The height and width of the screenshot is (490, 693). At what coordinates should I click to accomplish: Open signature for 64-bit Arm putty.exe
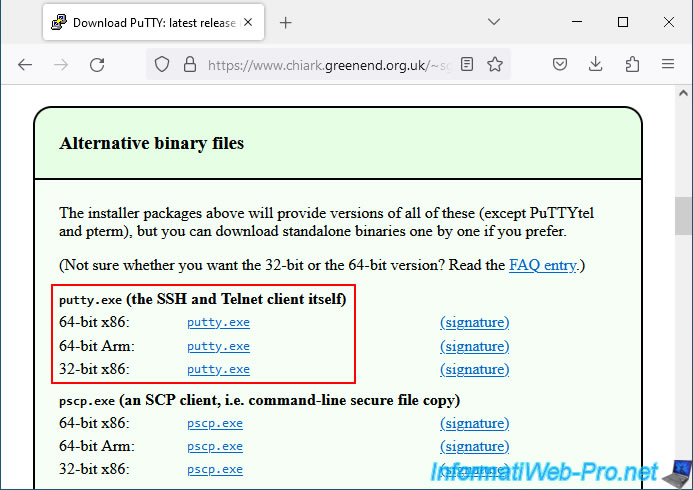point(475,346)
